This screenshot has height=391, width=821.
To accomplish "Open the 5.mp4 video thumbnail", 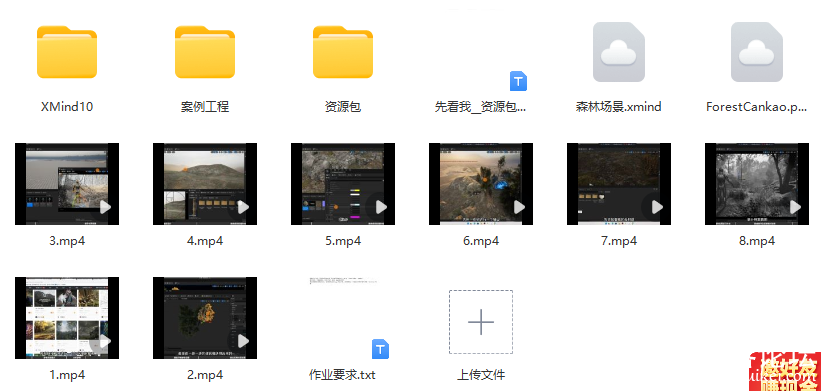I will click(343, 184).
